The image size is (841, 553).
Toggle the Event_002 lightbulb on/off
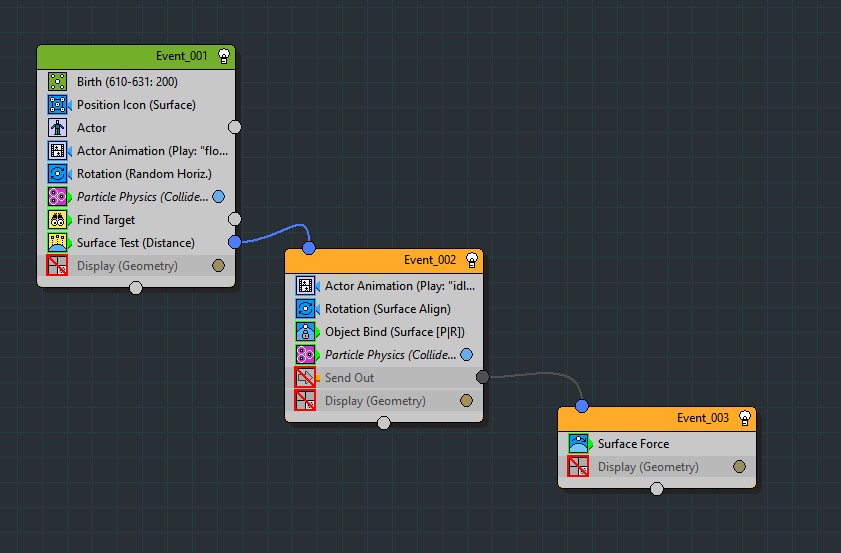pyautogui.click(x=472, y=260)
